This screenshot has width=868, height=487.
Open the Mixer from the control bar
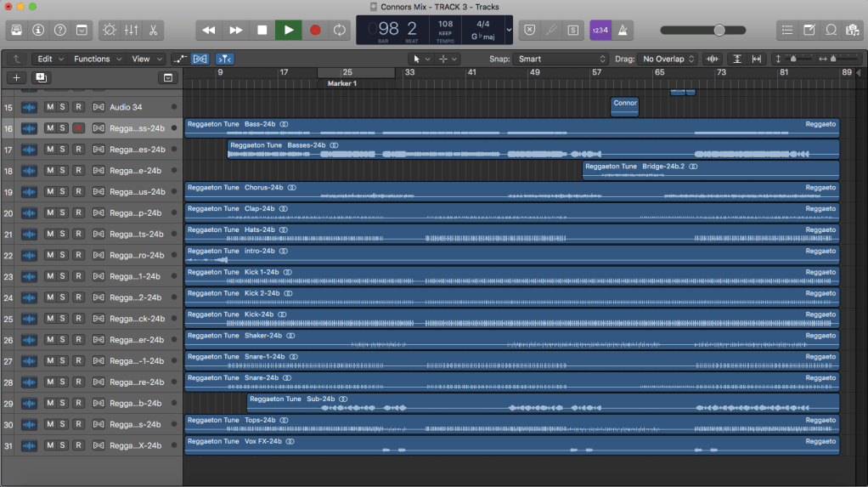(132, 30)
